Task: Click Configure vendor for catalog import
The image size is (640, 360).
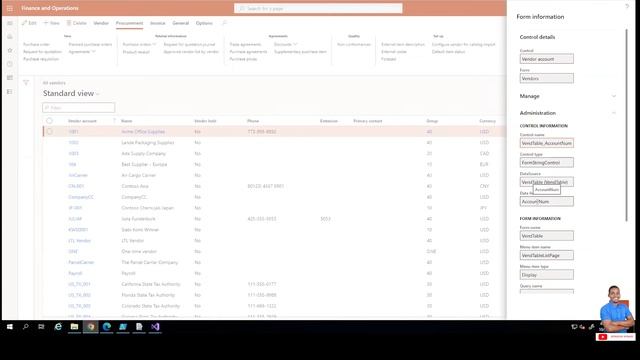Action: click(464, 44)
